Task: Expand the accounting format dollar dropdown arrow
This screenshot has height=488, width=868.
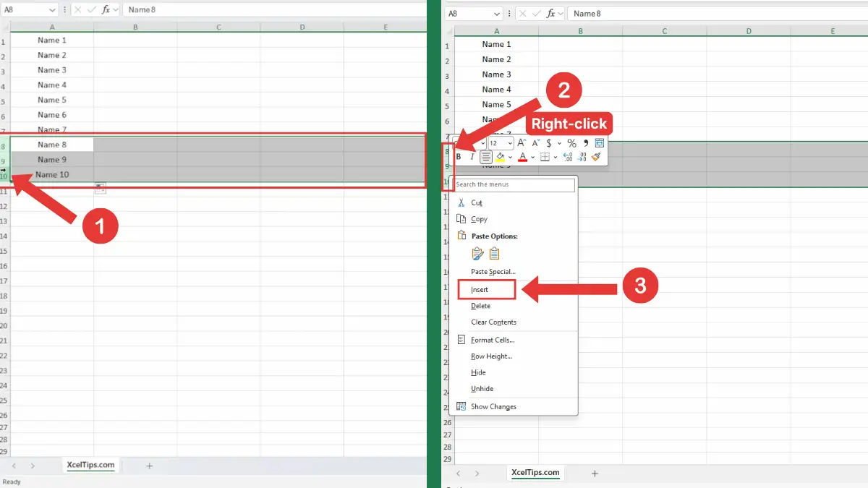Action: coord(559,143)
